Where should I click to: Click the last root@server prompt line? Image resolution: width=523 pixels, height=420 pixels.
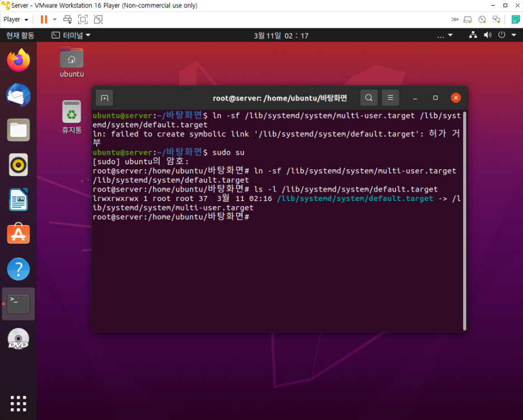(x=171, y=217)
